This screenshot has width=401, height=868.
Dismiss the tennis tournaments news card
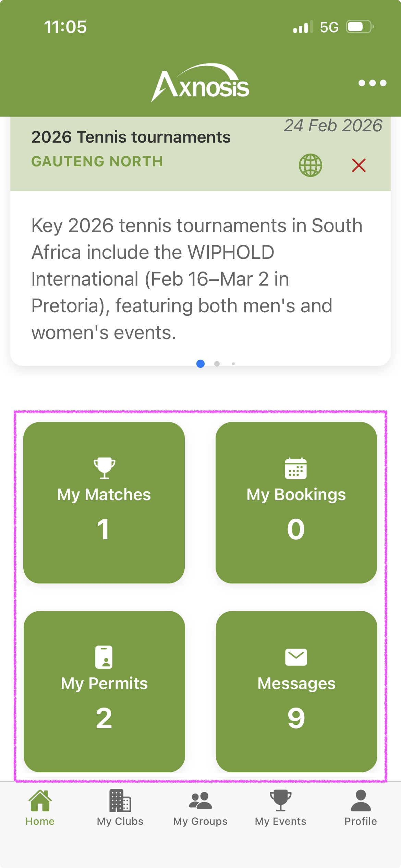coord(359,165)
